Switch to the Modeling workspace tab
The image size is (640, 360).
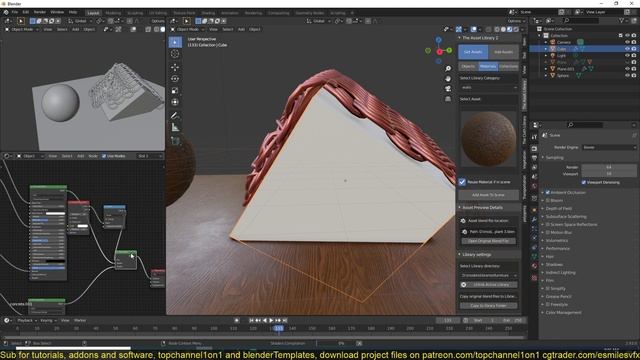pyautogui.click(x=113, y=13)
